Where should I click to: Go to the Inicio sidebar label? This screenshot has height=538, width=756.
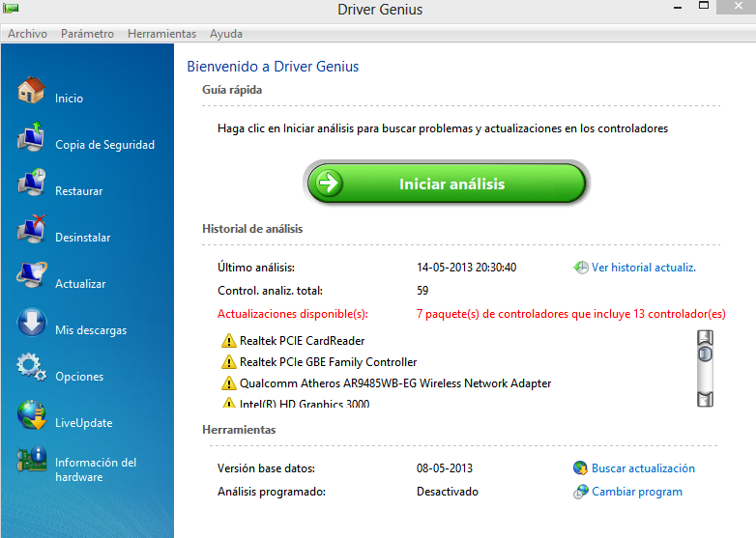coord(69,99)
